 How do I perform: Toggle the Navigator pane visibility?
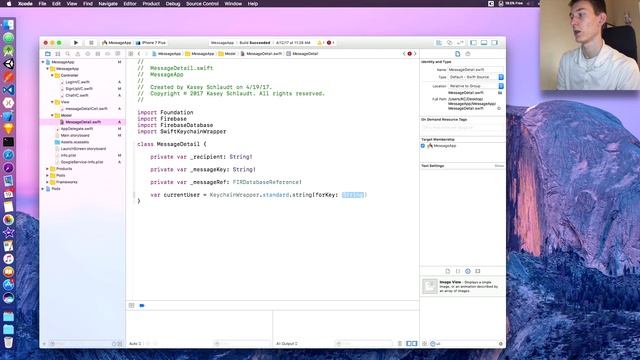[x=473, y=43]
